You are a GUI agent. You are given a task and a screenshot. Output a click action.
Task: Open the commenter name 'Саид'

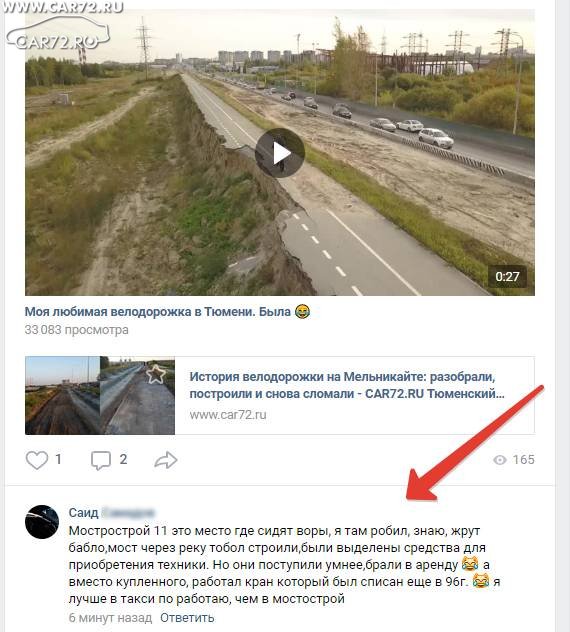point(83,512)
